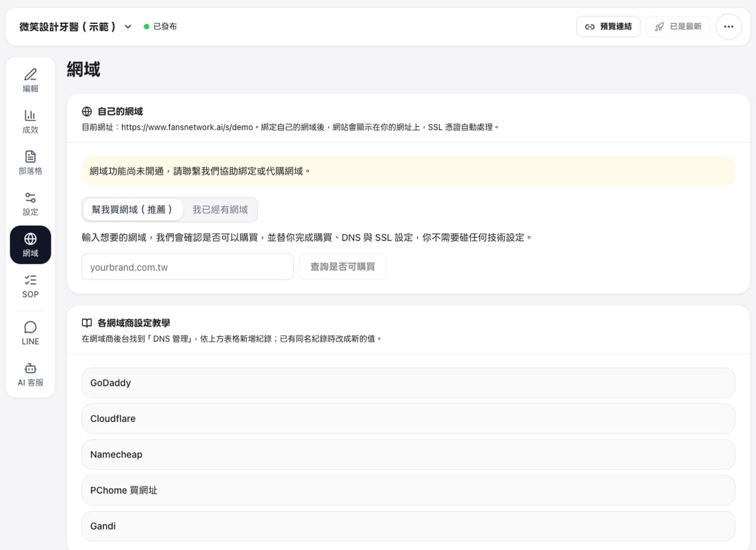Select the 幫我買網域（推薦）tab

[133, 210]
